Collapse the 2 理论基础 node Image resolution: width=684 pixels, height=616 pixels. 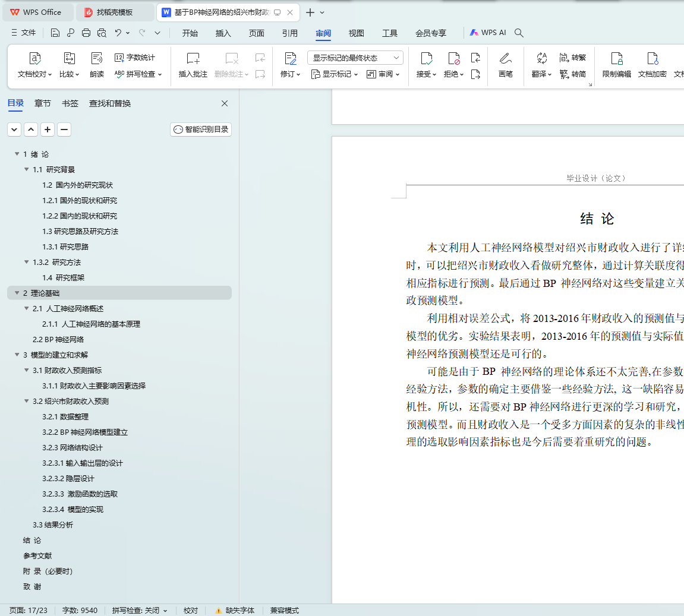(x=17, y=293)
